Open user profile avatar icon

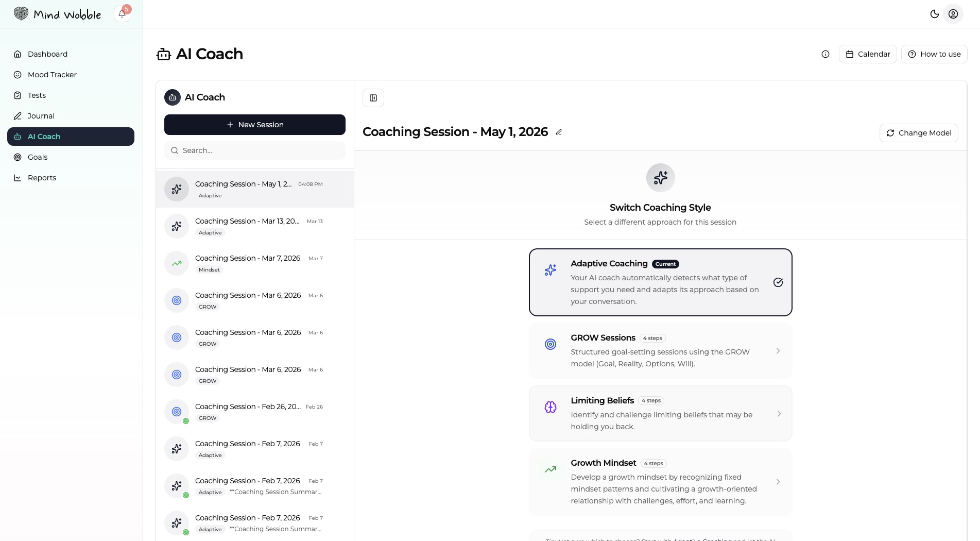click(953, 14)
